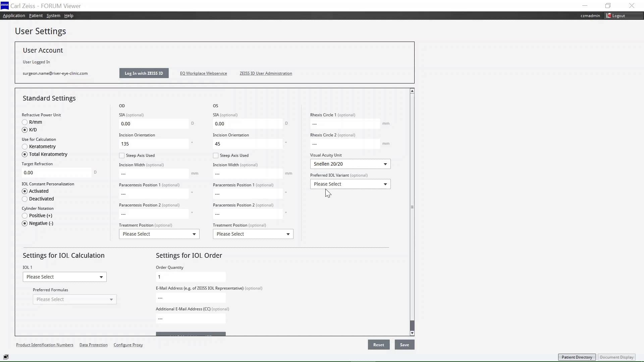644x362 pixels.
Task: Open IOL 1 selection dropdown
Action: pos(64,277)
